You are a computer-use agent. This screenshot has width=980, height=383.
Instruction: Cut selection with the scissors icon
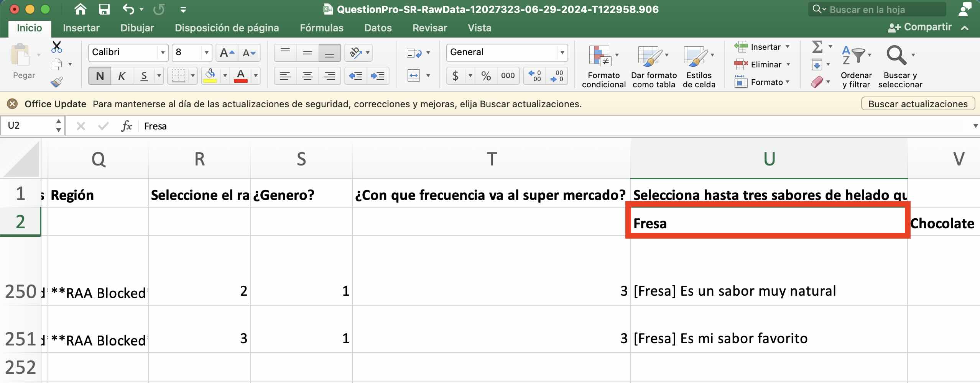[x=57, y=47]
